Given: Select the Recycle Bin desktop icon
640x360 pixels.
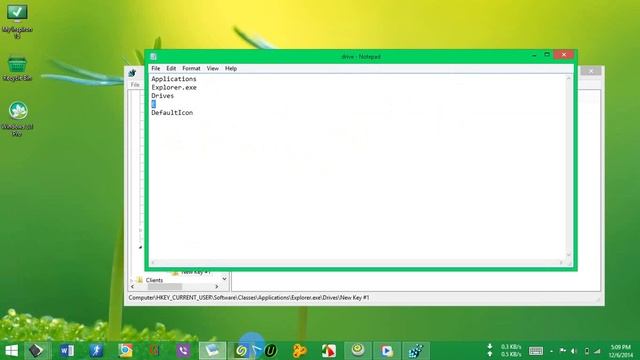Looking at the screenshot, I should pos(17,69).
